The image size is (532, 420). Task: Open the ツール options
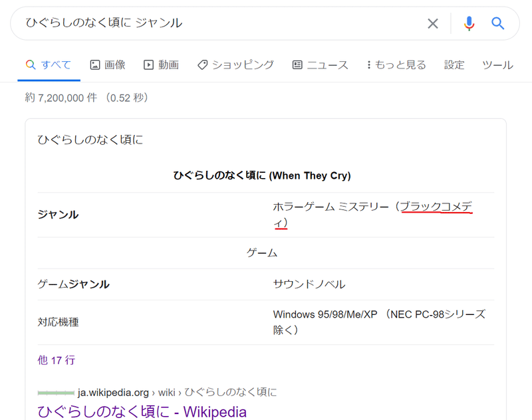[x=497, y=64]
